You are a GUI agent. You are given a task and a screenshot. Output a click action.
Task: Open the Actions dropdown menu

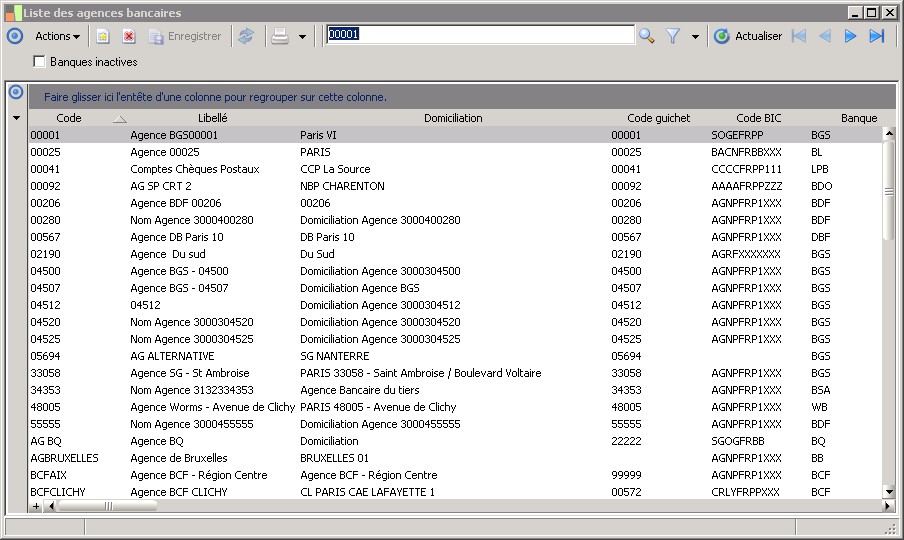(57, 36)
